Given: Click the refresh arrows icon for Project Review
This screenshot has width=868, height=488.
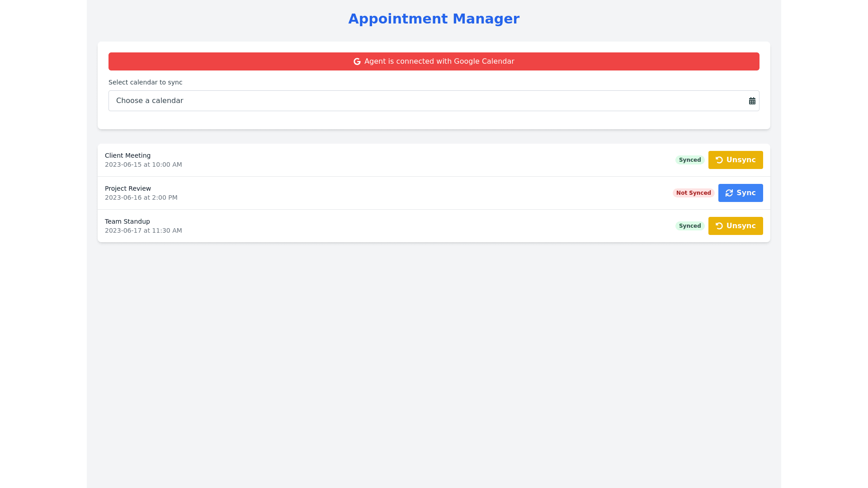Looking at the screenshot, I should pyautogui.click(x=729, y=193).
